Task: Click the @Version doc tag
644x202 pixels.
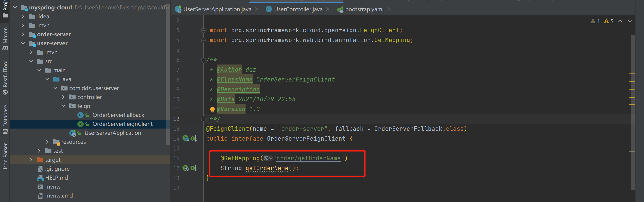Action: 231,109
